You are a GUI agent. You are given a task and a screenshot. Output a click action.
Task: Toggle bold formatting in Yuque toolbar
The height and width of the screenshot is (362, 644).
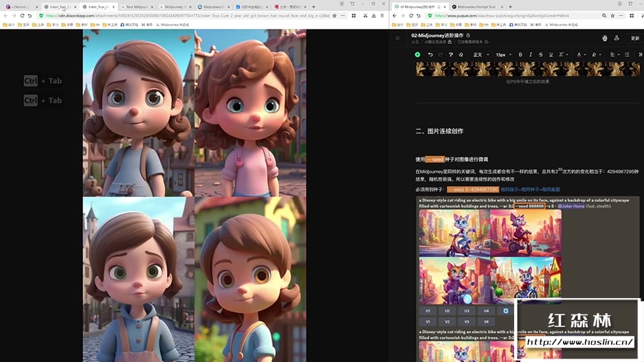click(x=520, y=54)
